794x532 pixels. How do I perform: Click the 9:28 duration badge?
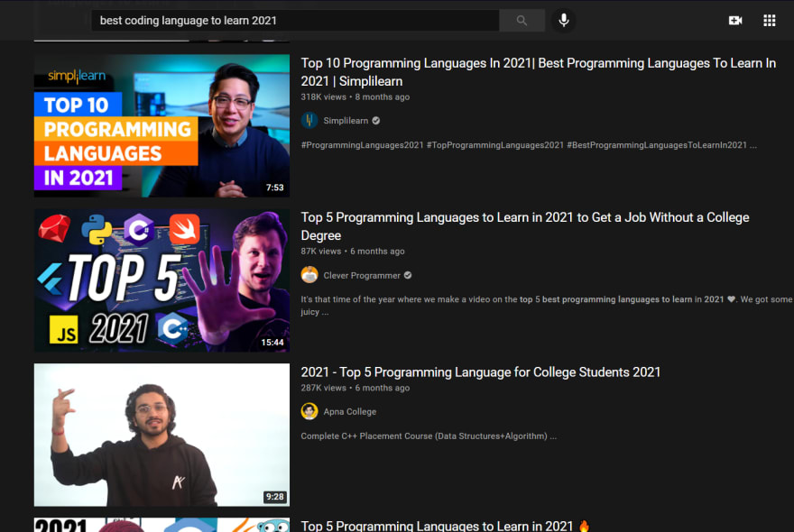(x=275, y=497)
